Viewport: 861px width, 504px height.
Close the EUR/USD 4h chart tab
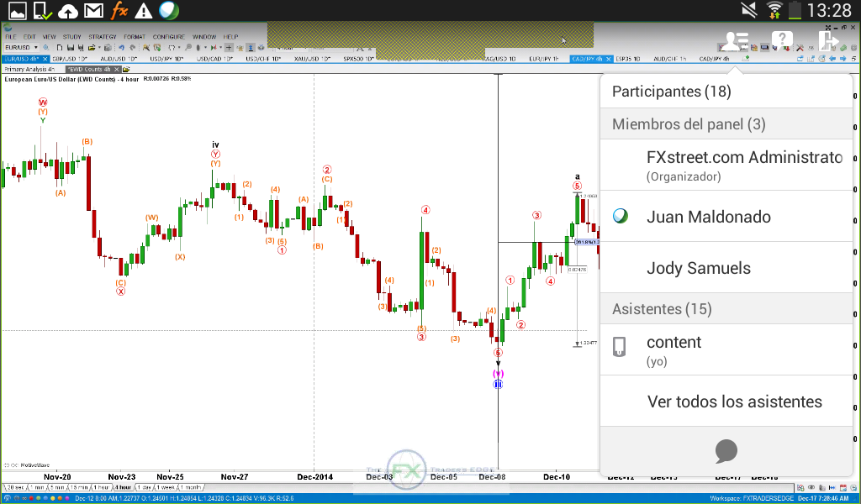pos(45,59)
